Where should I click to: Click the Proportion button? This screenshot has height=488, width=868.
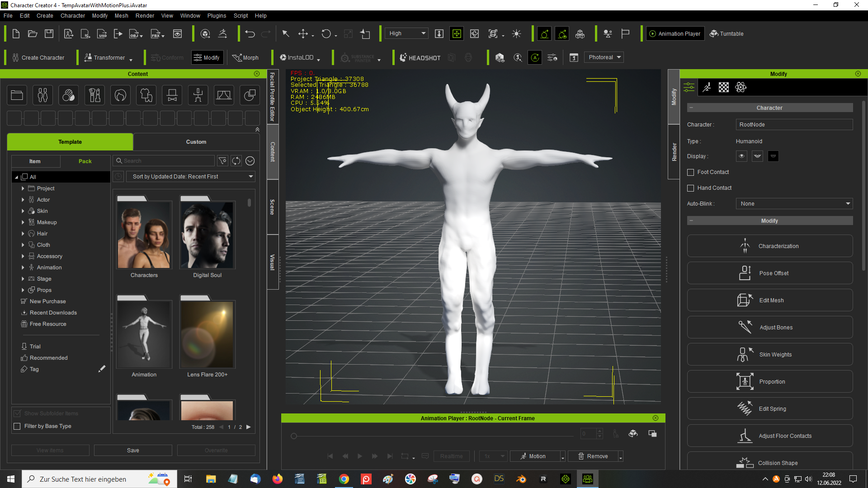770,382
